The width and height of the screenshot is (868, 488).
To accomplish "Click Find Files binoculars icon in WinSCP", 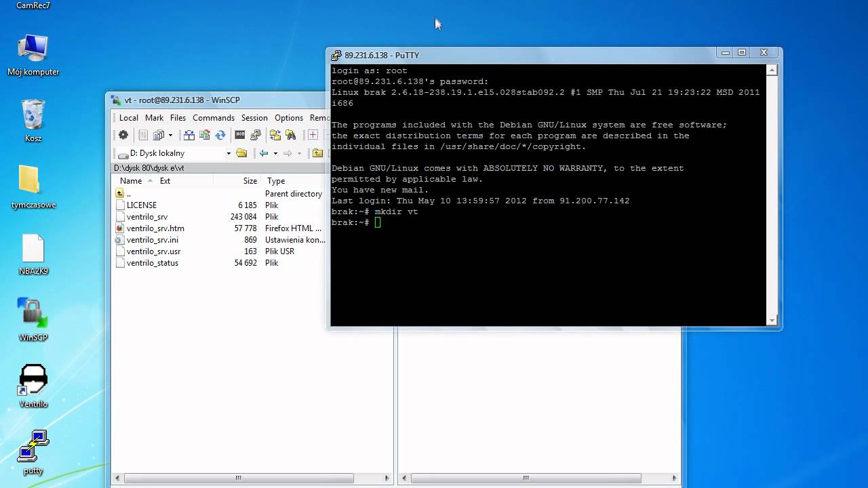I will tap(291, 135).
